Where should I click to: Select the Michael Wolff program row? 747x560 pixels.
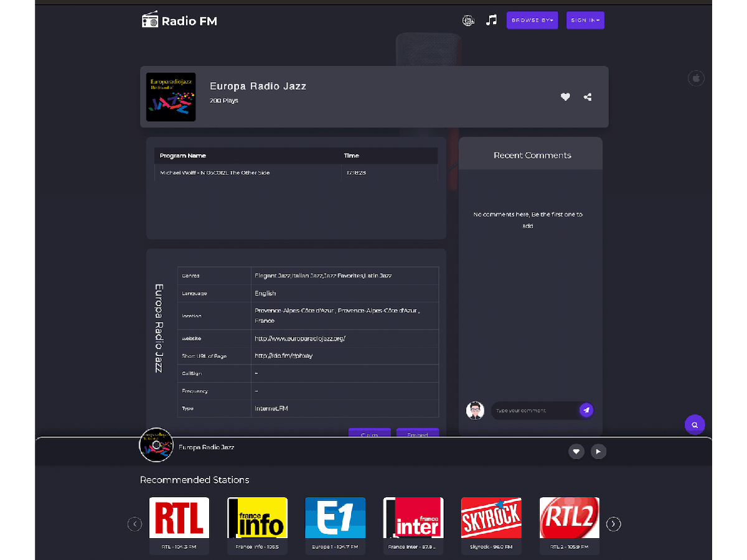click(x=296, y=172)
